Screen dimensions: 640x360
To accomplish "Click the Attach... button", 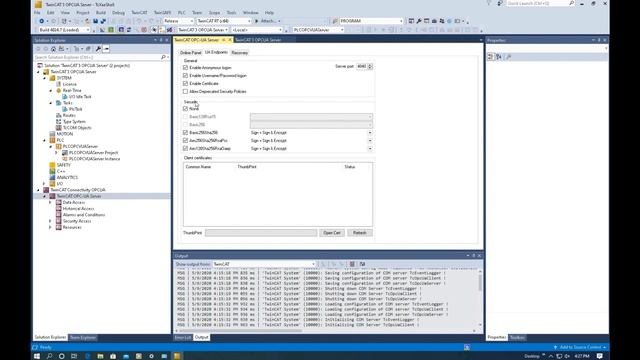I will [267, 21].
